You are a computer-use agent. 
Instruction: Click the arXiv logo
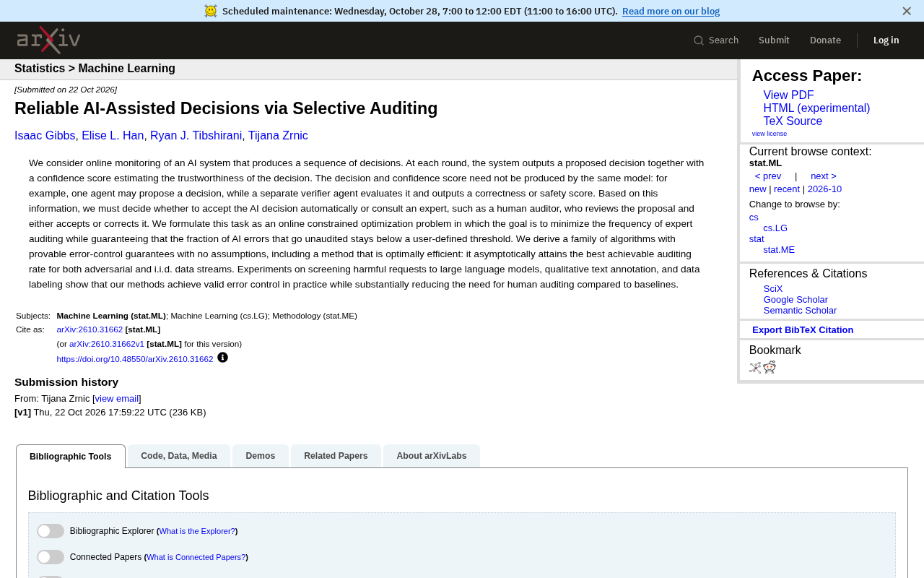48,40
